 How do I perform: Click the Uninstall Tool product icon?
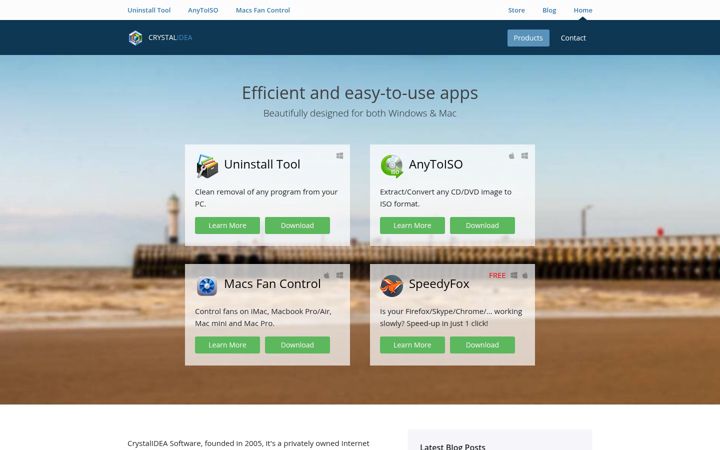coord(207,166)
